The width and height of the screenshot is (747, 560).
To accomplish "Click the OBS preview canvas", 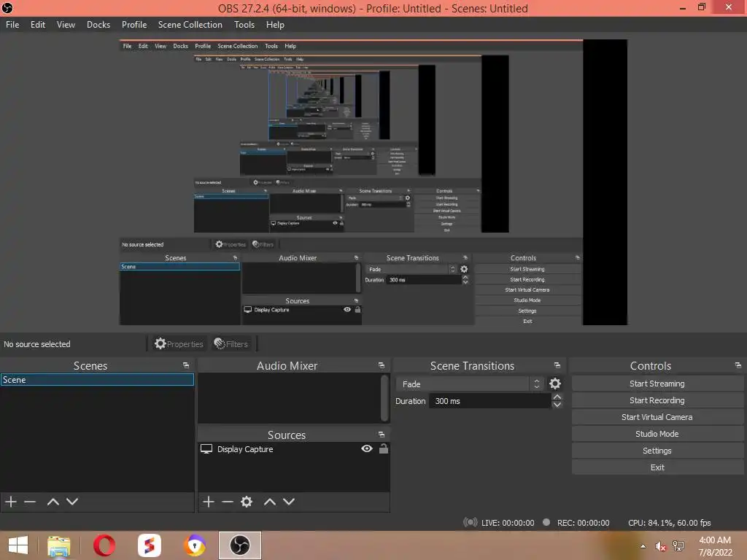I will [x=373, y=182].
